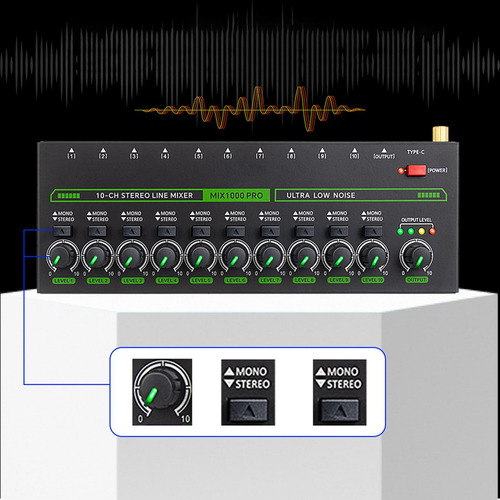The width and height of the screenshot is (500, 500).
Task: Switch channel 5 mono/stereo button
Action: (201, 231)
